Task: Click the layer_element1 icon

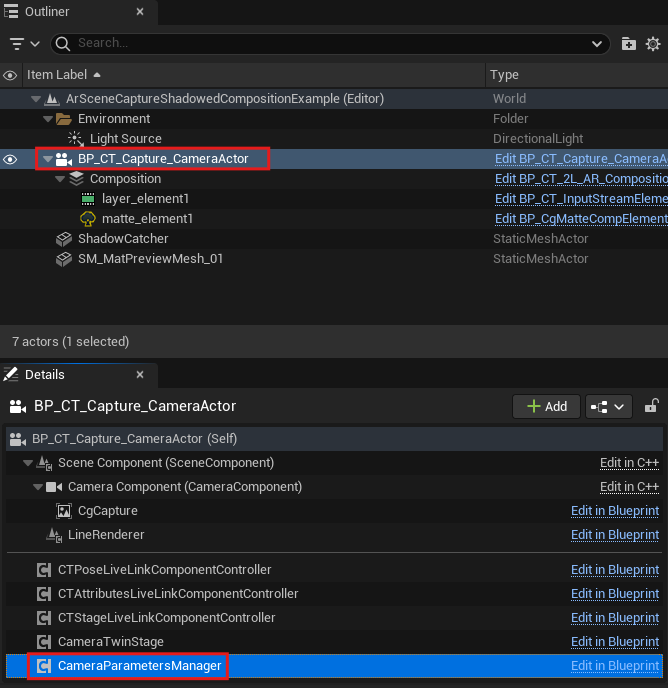Action: 88,199
